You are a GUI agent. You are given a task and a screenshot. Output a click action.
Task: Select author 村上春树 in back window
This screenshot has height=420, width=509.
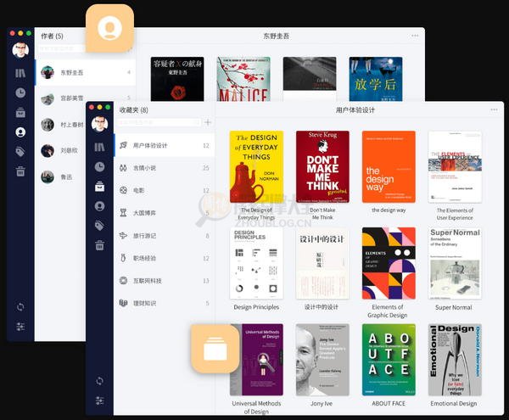click(60, 125)
